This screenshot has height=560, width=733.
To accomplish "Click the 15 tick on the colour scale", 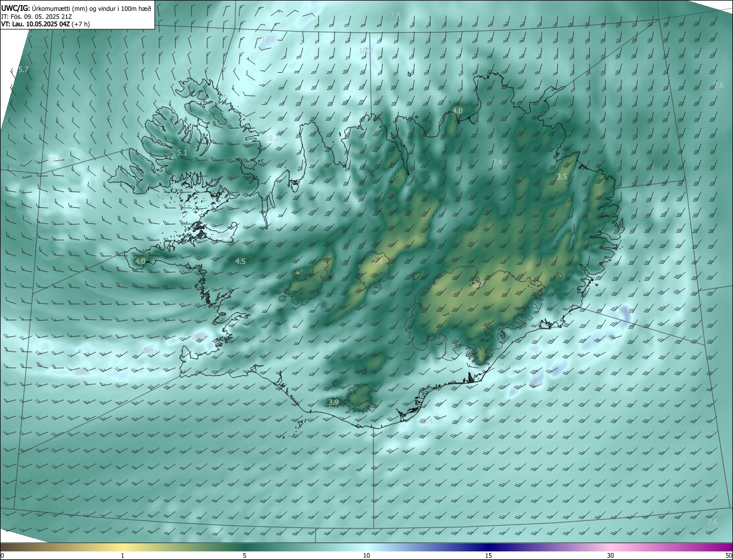I will point(488,555).
